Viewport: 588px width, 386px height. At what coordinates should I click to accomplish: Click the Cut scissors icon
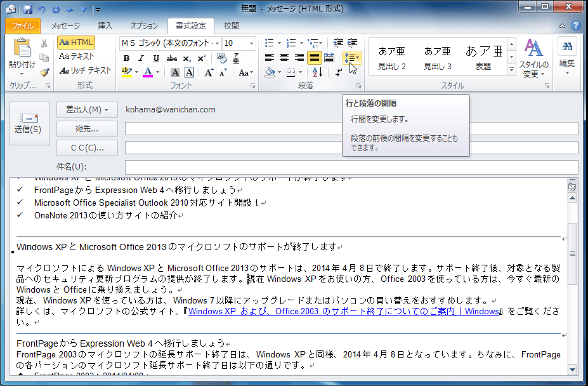pyautogui.click(x=44, y=43)
